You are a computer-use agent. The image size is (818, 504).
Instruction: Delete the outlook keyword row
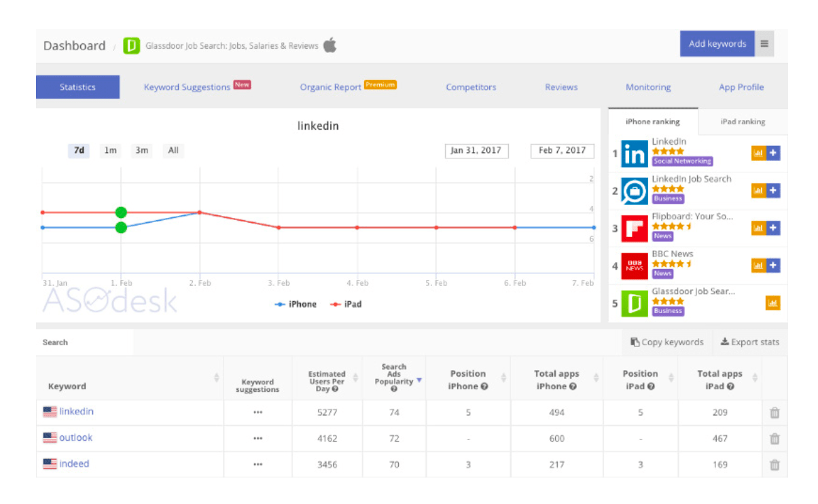point(775,439)
